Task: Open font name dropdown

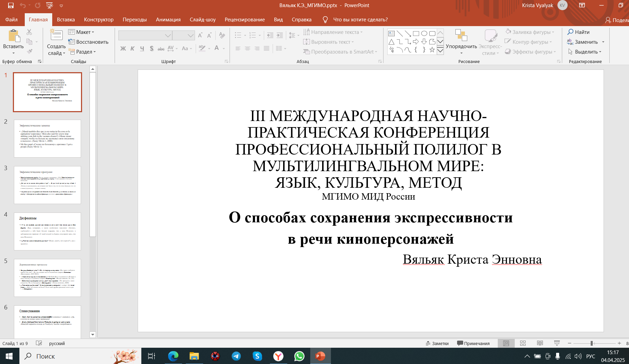Action: (168, 35)
